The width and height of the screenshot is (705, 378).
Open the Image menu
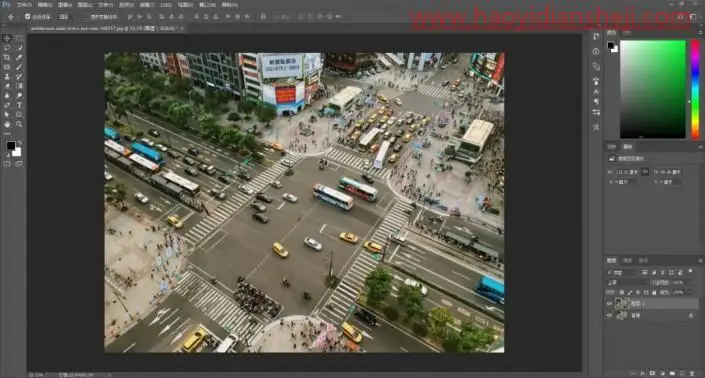click(x=65, y=5)
